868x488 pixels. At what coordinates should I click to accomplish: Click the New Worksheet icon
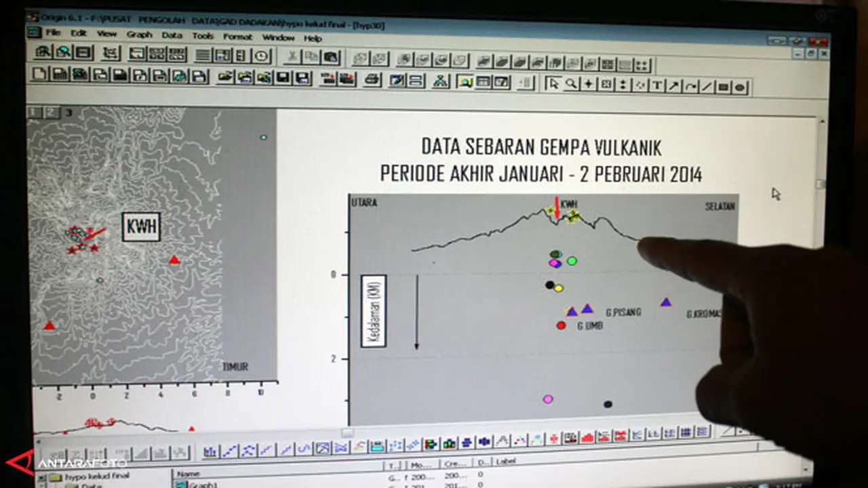[x=60, y=75]
